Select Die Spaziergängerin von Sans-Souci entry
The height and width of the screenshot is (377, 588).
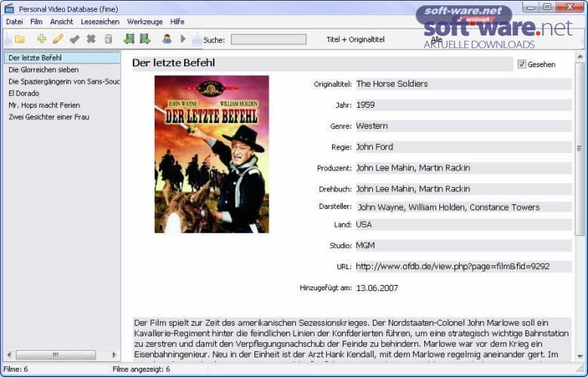[x=63, y=81]
